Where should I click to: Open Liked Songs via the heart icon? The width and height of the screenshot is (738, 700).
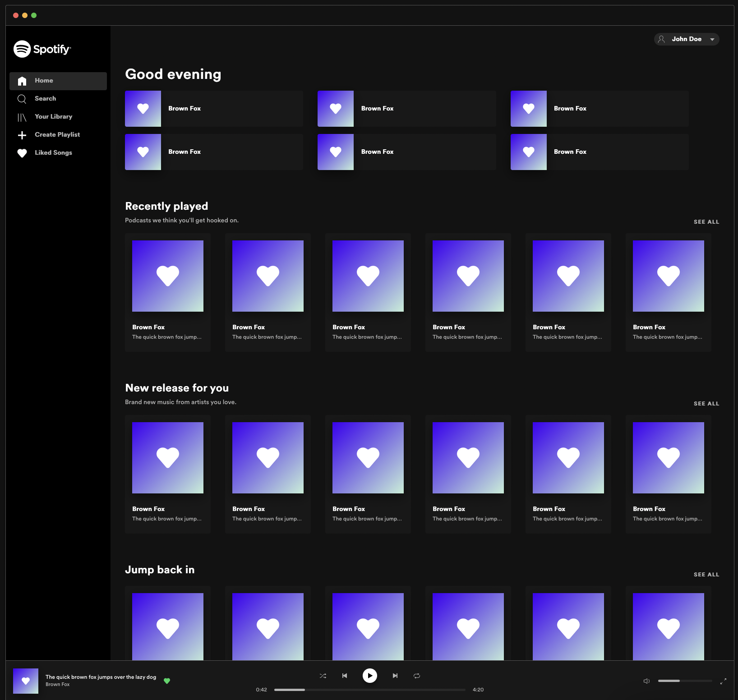point(22,152)
